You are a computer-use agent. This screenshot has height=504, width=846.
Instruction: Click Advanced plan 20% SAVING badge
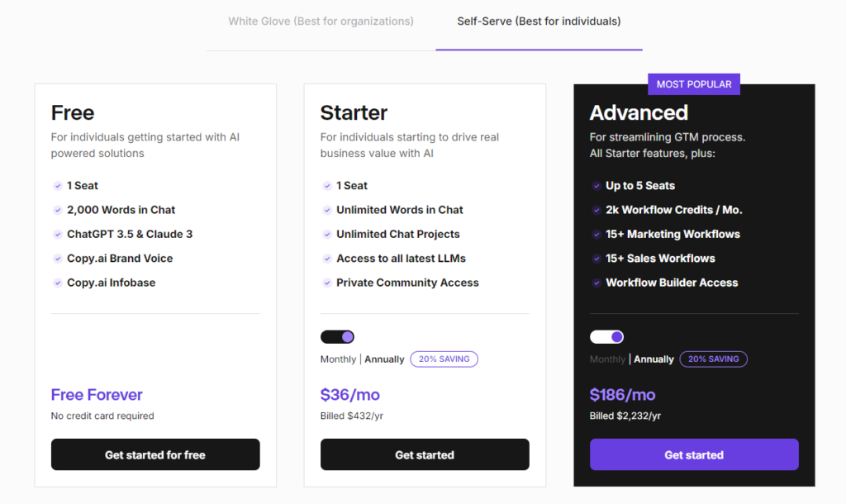[x=713, y=359]
